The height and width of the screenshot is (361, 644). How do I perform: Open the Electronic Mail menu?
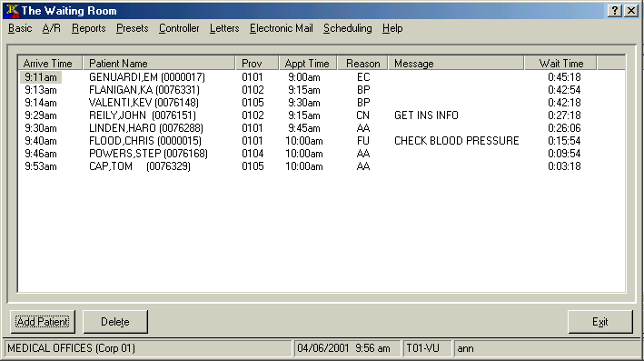282,28
